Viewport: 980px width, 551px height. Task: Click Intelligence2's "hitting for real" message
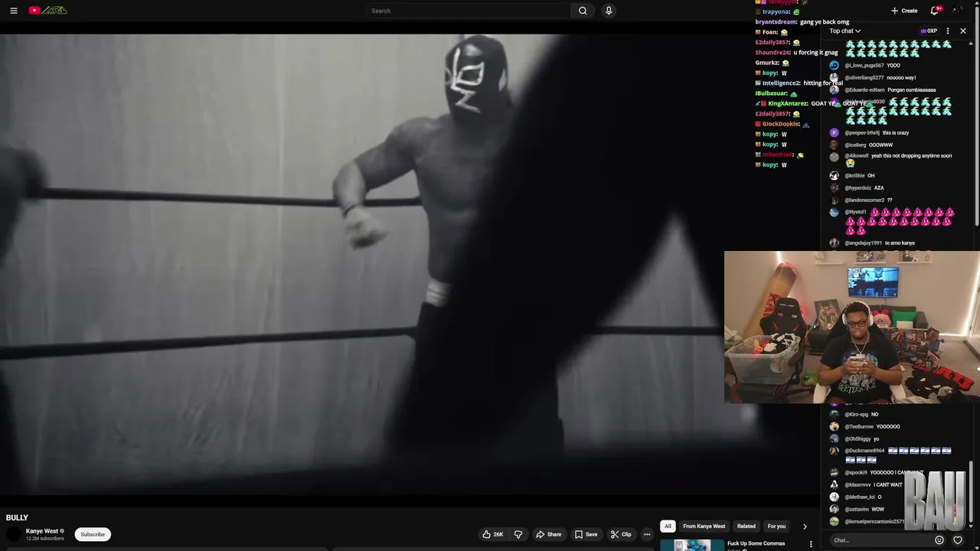click(823, 83)
